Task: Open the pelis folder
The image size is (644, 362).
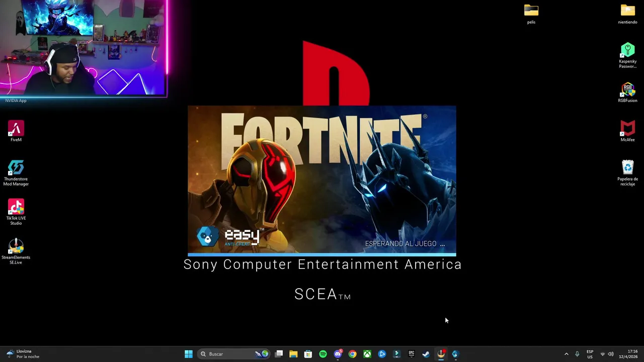Action: tap(531, 14)
